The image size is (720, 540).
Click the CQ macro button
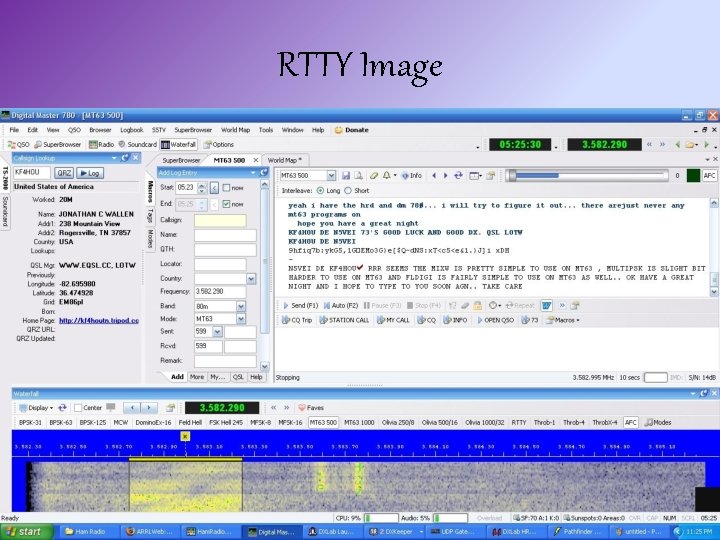click(427, 320)
